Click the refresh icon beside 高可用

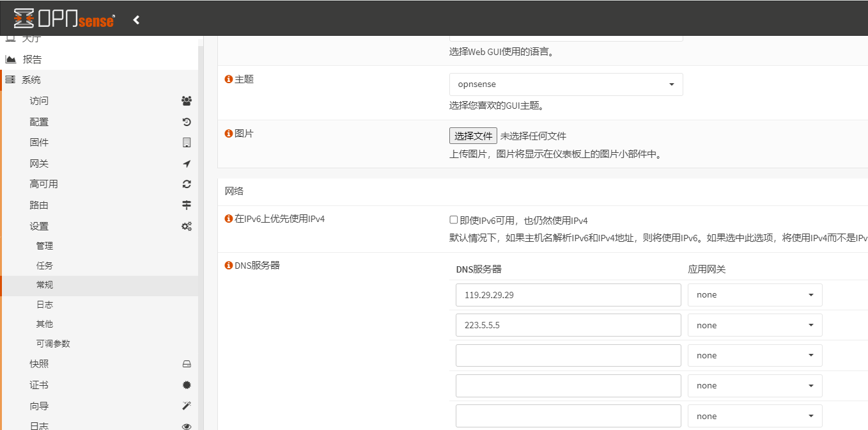[x=187, y=184]
